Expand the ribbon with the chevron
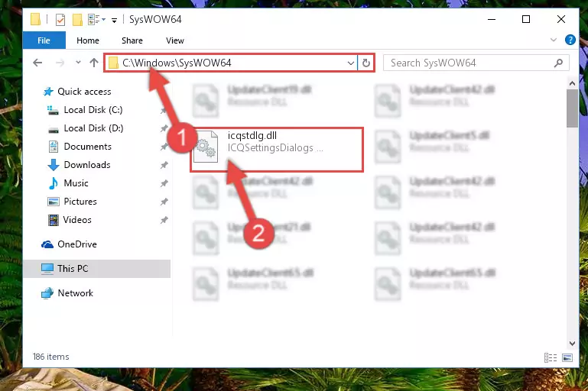Image resolution: width=588 pixels, height=391 pixels. tap(553, 40)
